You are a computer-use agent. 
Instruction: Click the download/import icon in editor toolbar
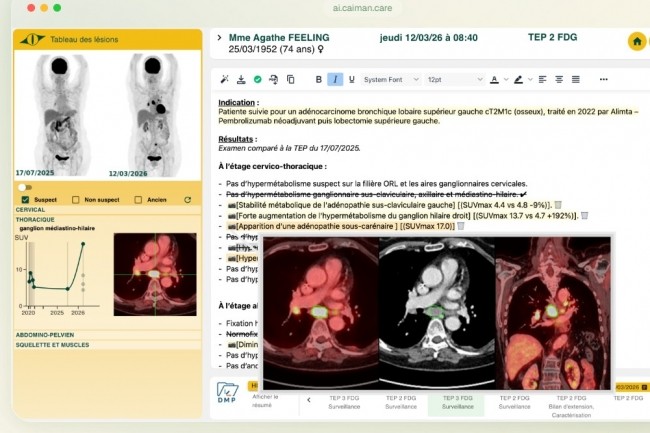coord(241,79)
